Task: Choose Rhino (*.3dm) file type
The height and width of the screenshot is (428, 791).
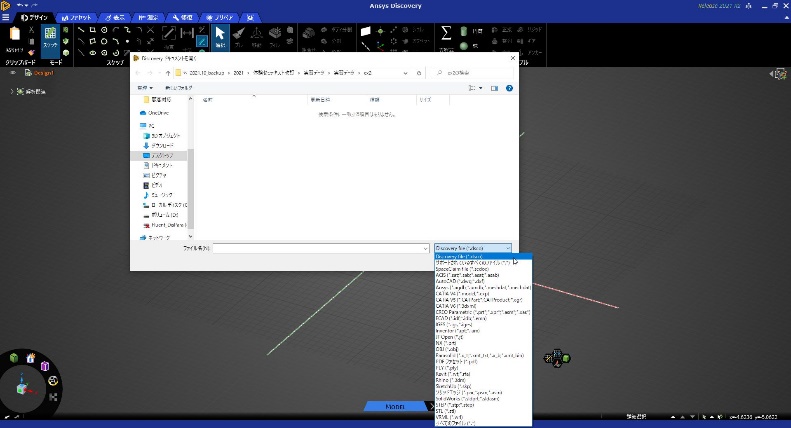Action: tap(483, 380)
